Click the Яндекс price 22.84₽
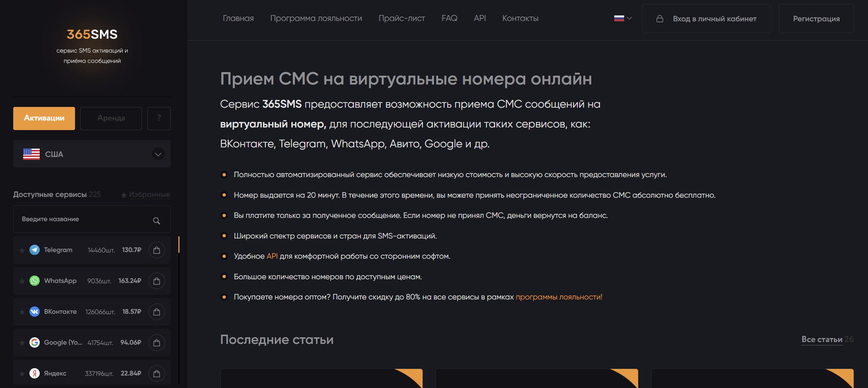This screenshot has height=388, width=868. point(131,373)
